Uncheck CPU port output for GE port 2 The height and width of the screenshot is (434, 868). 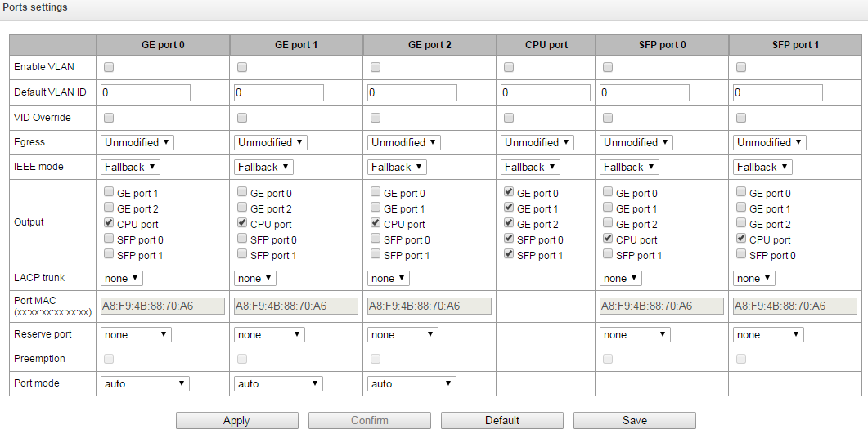coord(376,224)
